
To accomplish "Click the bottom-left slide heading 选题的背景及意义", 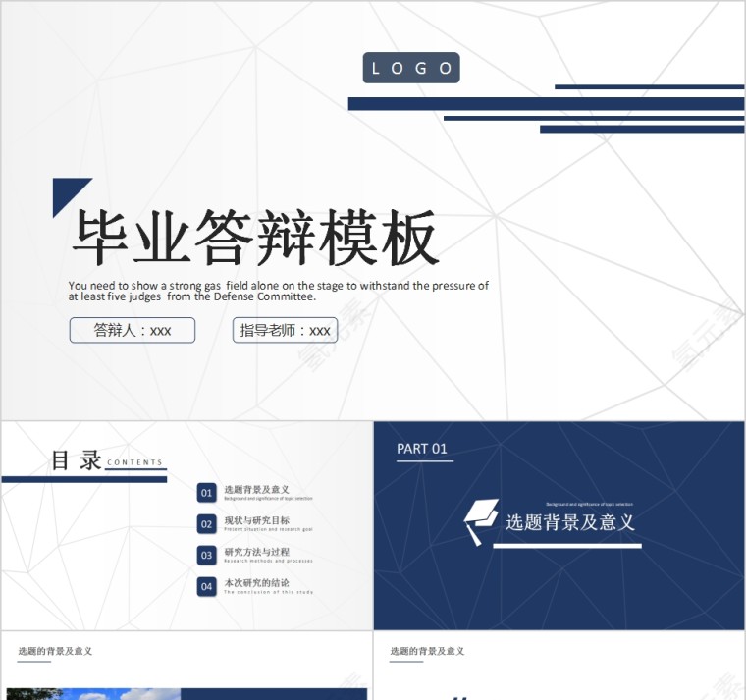I will click(55, 651).
